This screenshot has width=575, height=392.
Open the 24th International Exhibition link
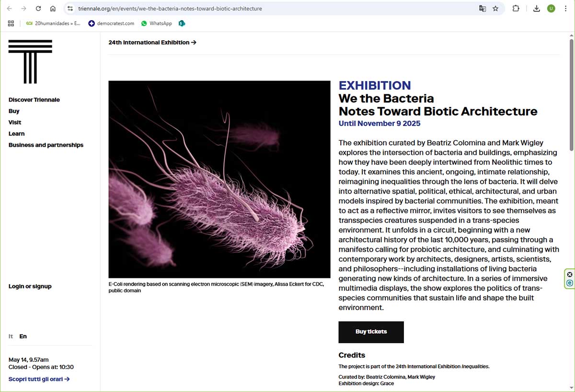point(152,43)
